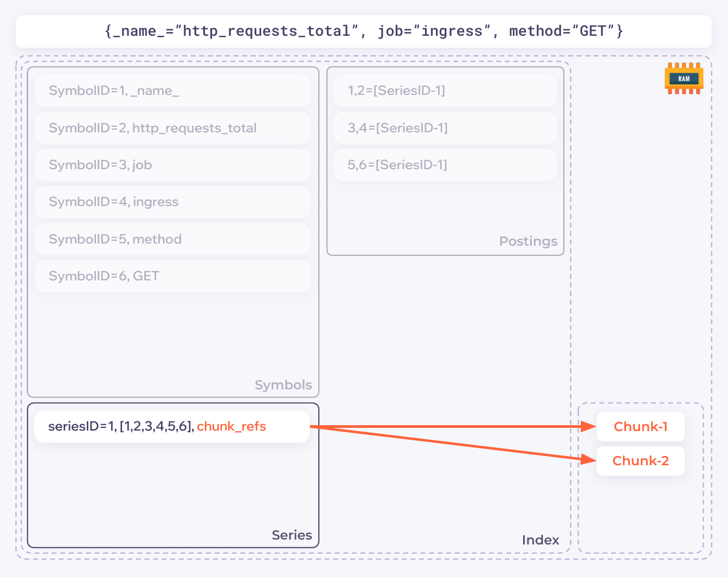Click the '1,2=[SeriesID-1]' postings entry

(446, 91)
